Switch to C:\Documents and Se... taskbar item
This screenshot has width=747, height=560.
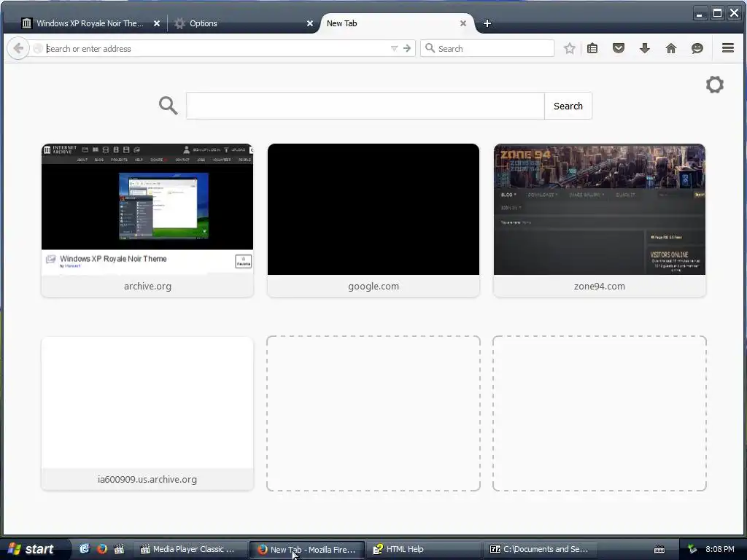541,549
